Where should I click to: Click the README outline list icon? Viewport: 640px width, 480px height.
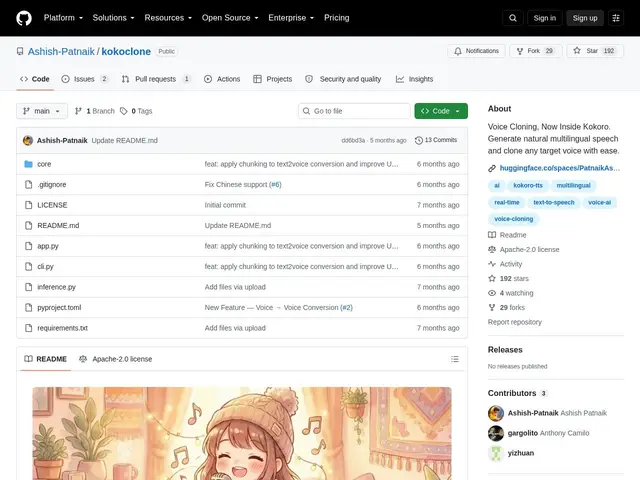click(x=455, y=359)
